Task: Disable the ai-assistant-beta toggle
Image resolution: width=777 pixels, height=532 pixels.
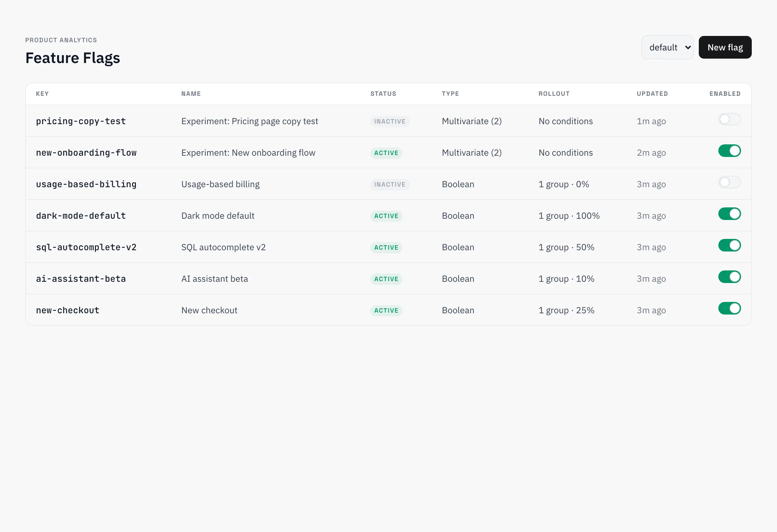Action: pos(729,277)
